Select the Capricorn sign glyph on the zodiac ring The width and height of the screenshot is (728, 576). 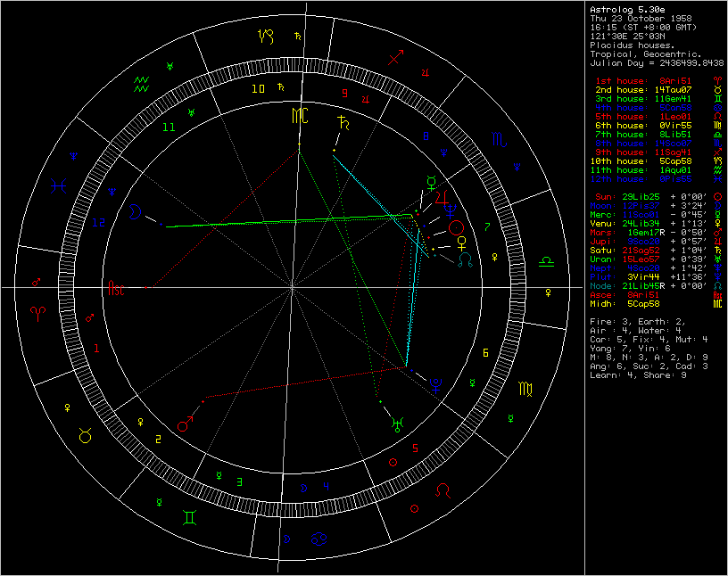(x=265, y=37)
